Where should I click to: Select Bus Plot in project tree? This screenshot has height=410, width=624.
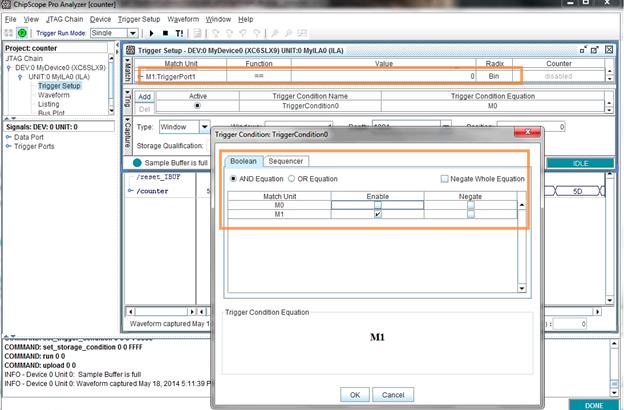pos(51,113)
